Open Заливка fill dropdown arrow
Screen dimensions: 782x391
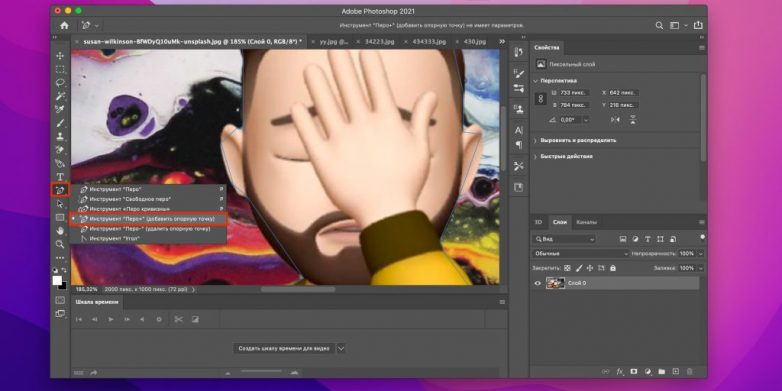click(x=701, y=268)
